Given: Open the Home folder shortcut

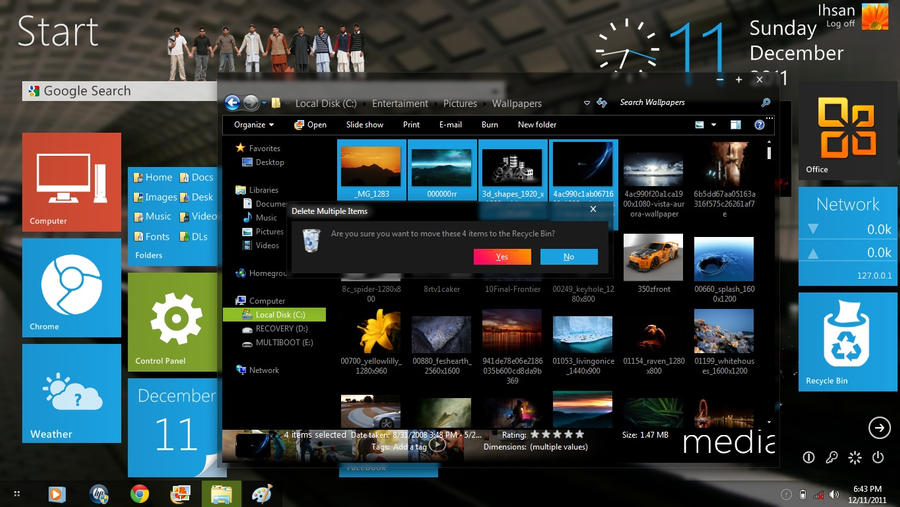Looking at the screenshot, I should pyautogui.click(x=153, y=177).
